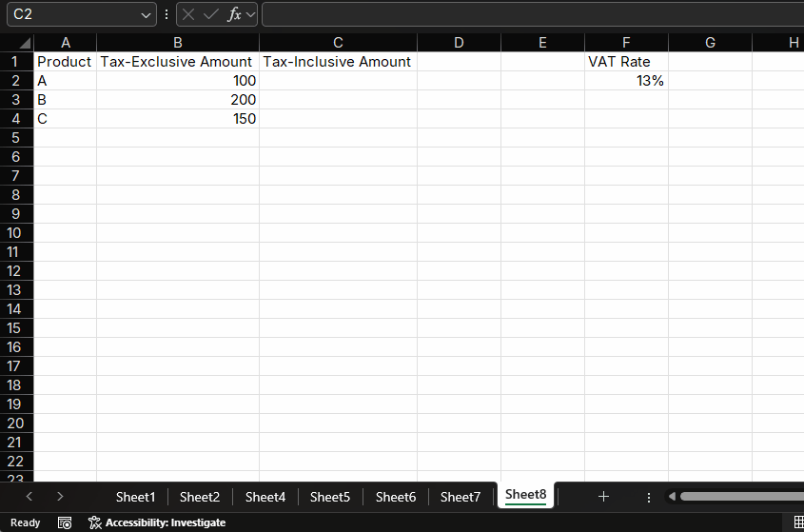Click sheet tab right navigation arrow

(x=60, y=497)
